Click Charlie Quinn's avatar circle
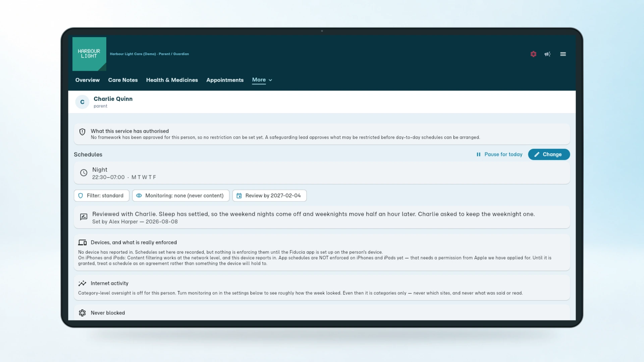644x362 pixels. [x=82, y=102]
